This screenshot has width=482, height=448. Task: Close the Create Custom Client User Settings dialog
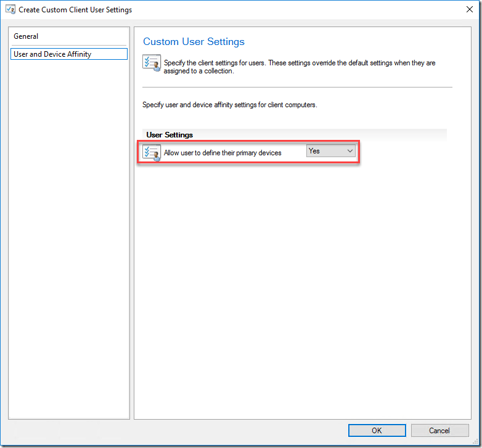[x=470, y=10]
